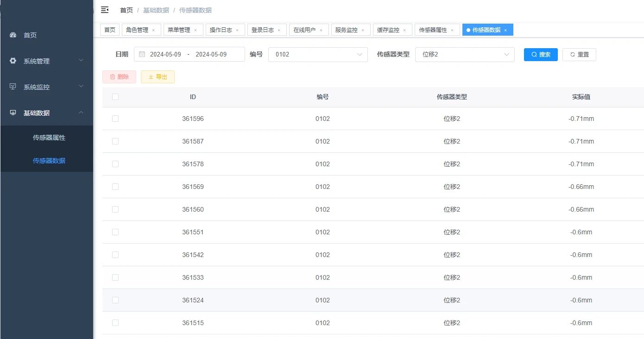Click the gear icon beside 系统管理

13,61
